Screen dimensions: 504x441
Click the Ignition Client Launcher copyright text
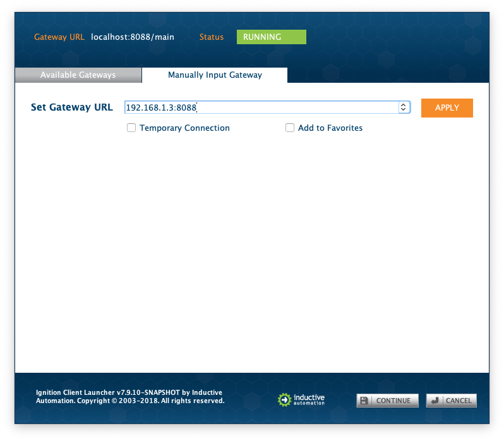point(130,397)
